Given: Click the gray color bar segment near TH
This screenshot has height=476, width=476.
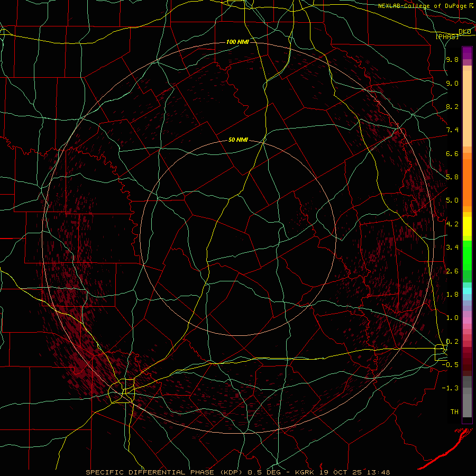Looking at the screenshot, I should coord(467,405).
